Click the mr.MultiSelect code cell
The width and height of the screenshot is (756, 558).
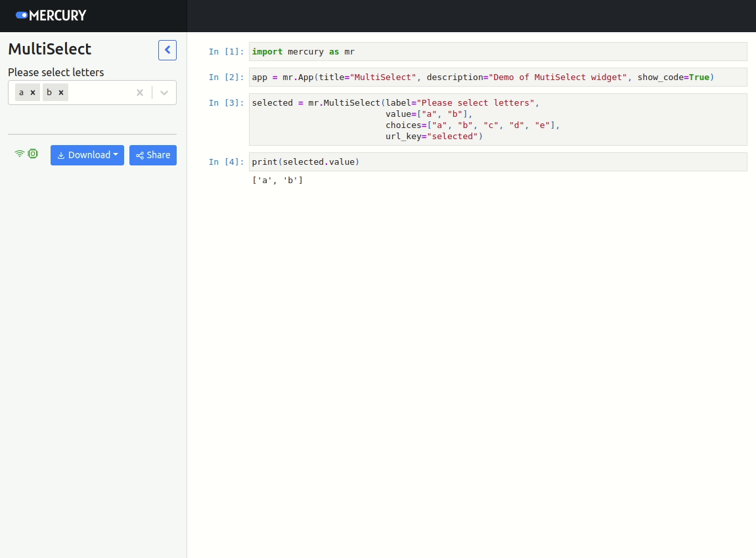click(497, 119)
